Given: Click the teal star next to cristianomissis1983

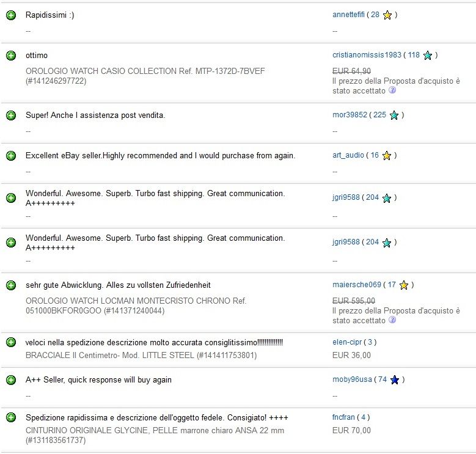Looking at the screenshot, I should (x=428, y=56).
